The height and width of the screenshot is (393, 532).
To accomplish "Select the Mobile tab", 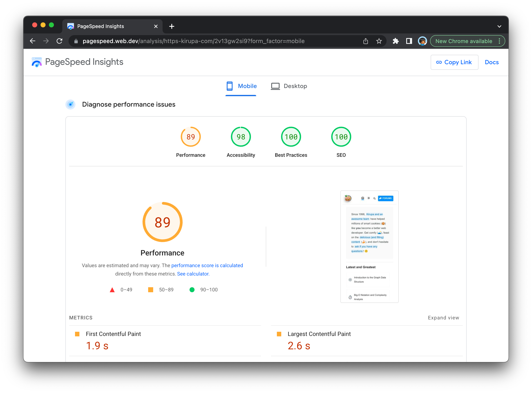I will coord(241,86).
